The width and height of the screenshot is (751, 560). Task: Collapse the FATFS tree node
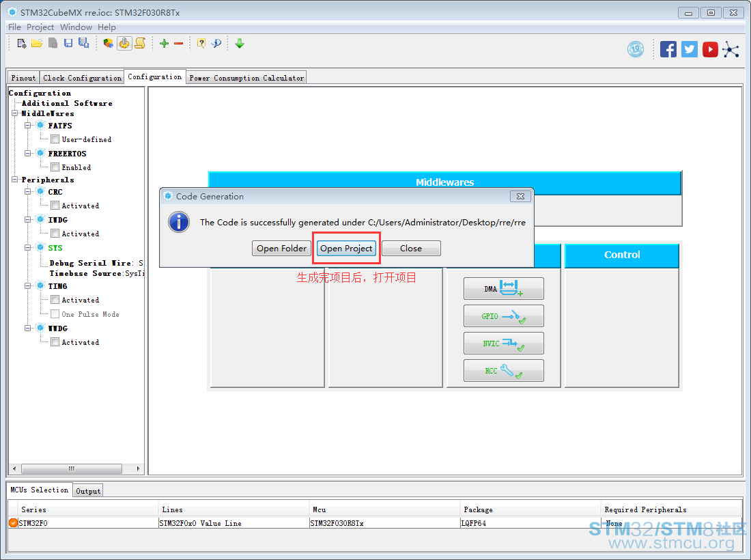tap(28, 125)
